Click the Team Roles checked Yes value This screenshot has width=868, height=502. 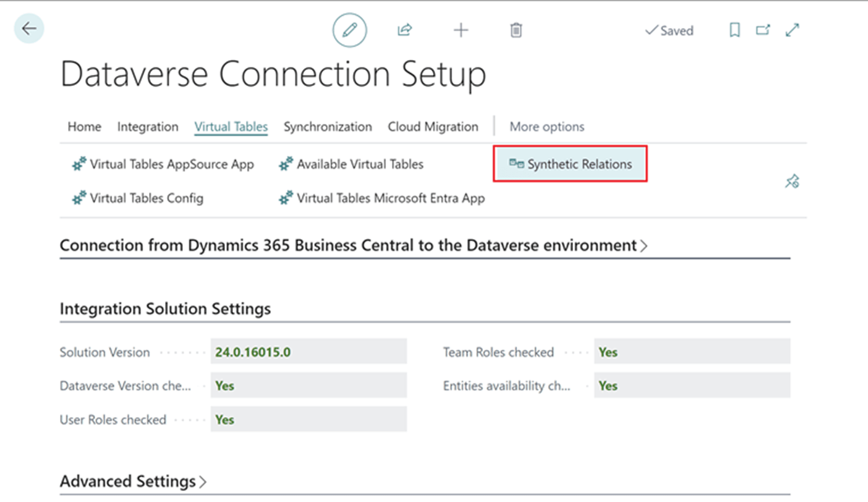click(692, 352)
